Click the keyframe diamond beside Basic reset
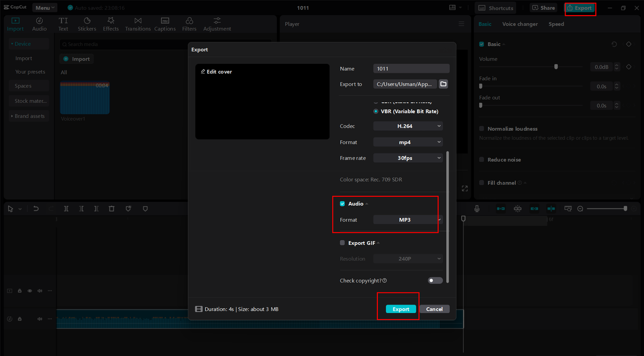The image size is (644, 356). 628,44
